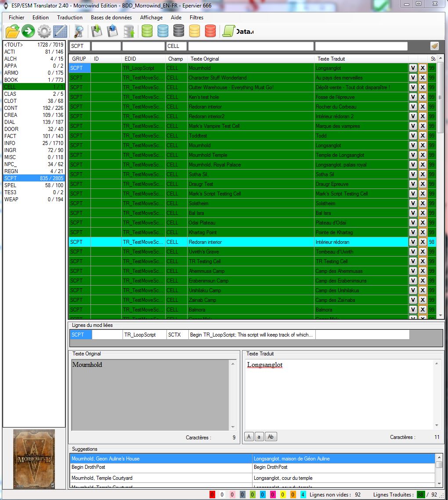Select the yellow database icon

pos(195,31)
